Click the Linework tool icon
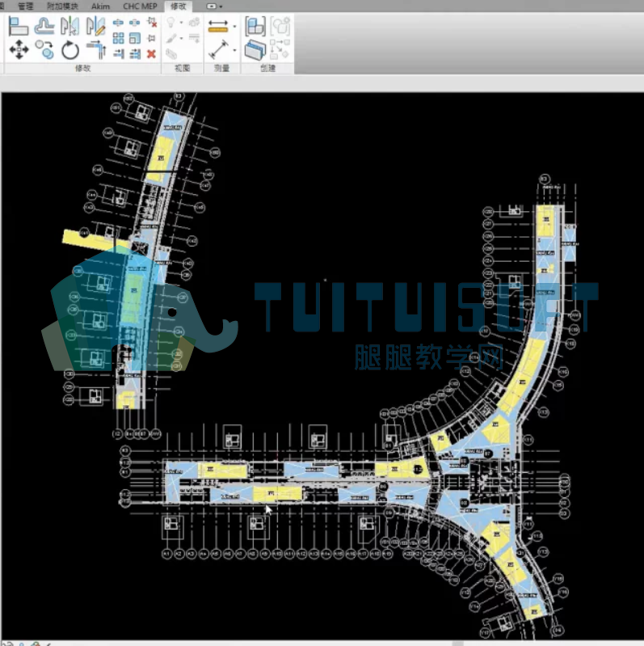644x646 pixels. point(194,38)
